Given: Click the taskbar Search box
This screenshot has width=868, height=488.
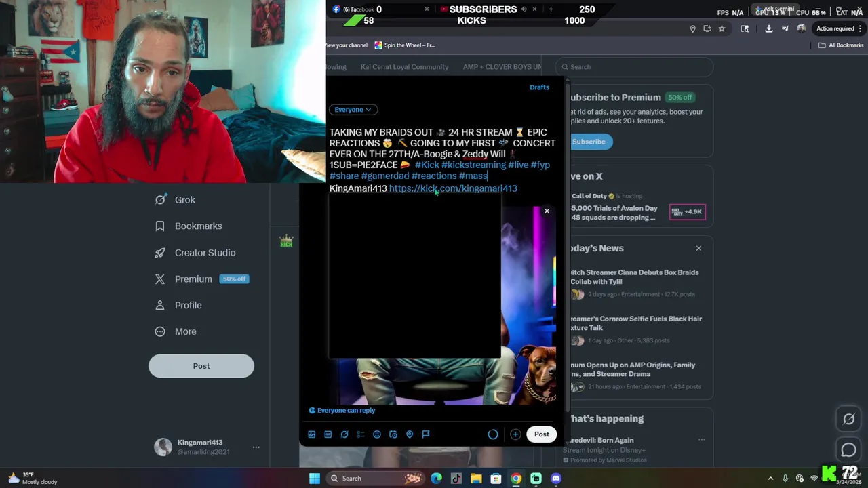Looking at the screenshot, I should click(x=375, y=479).
